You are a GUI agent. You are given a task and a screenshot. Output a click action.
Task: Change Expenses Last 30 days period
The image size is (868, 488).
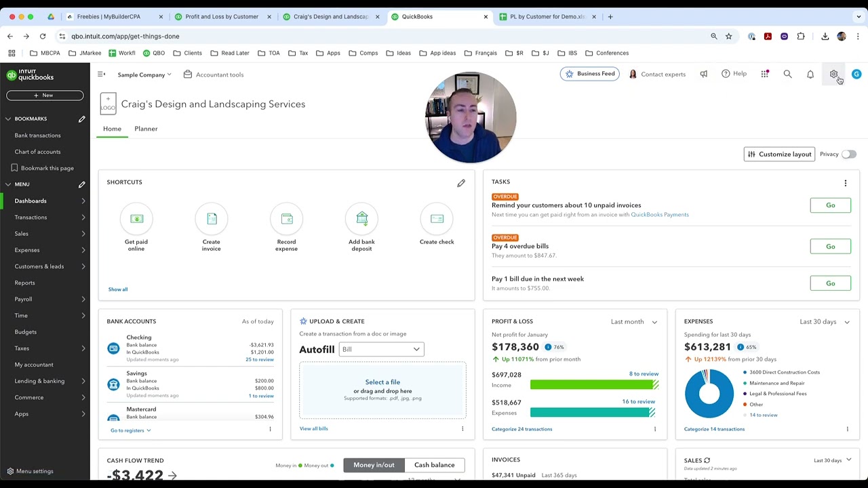point(825,322)
